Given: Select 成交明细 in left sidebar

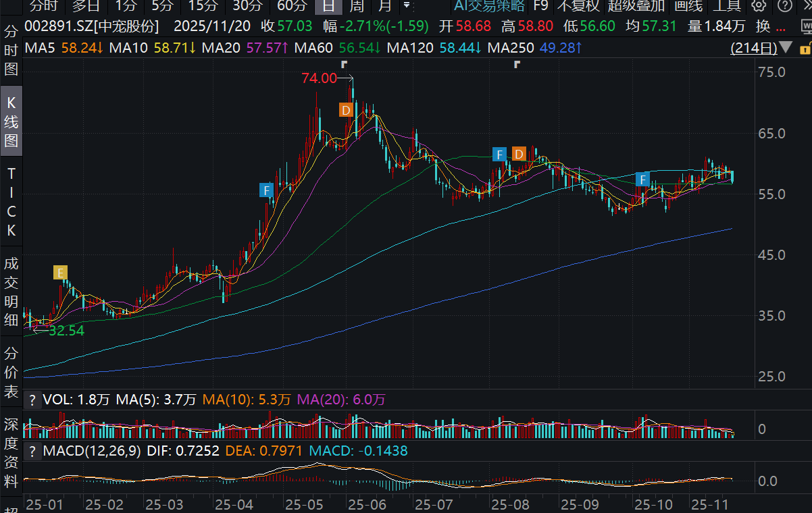Looking at the screenshot, I should (x=11, y=292).
